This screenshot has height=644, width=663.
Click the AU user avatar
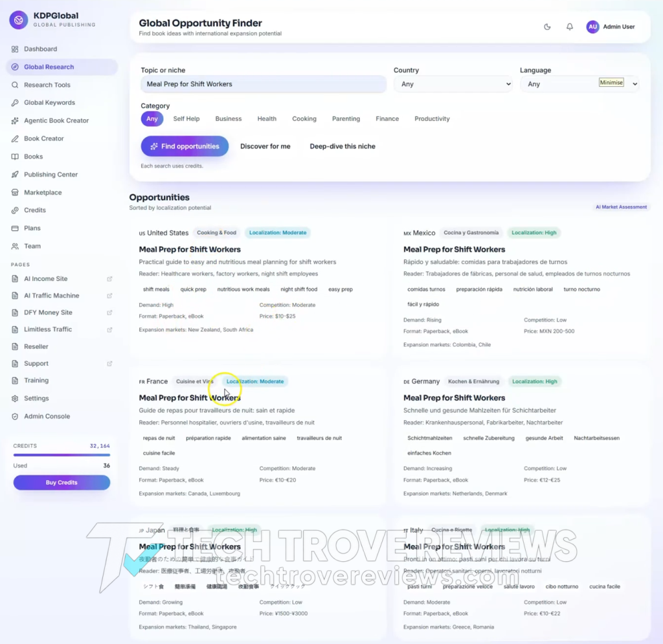[592, 27]
